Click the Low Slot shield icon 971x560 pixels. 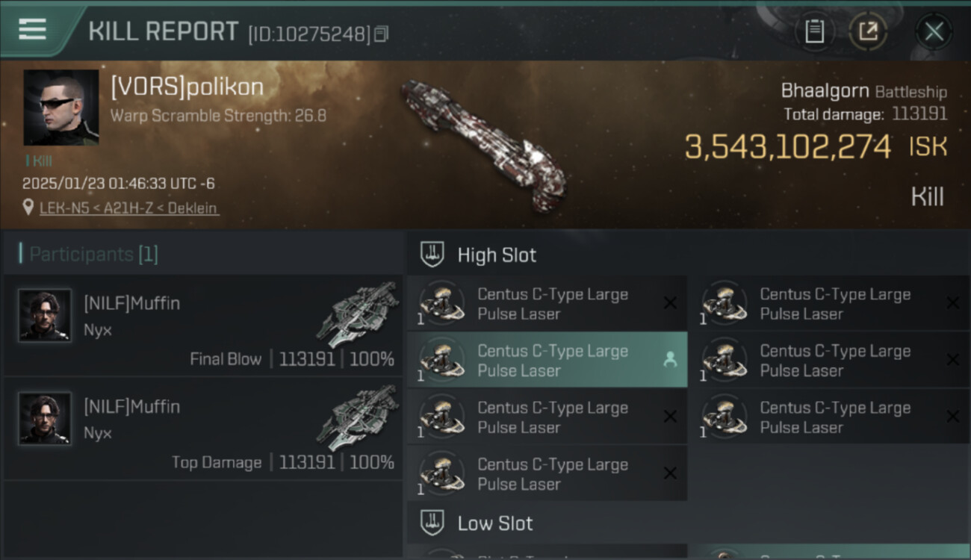coord(432,523)
